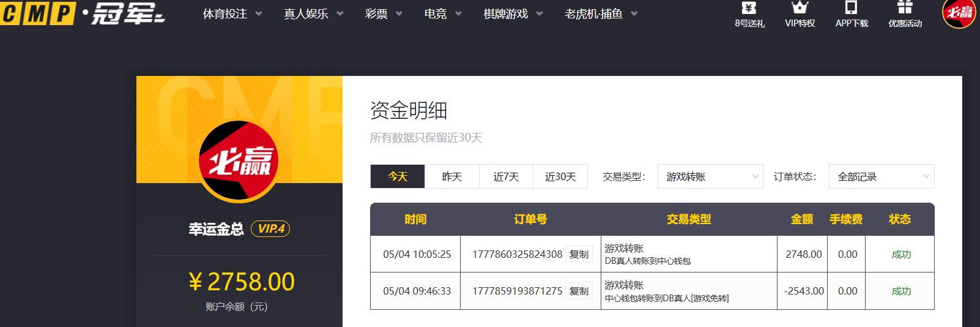This screenshot has height=327, width=980.
Task: Click fee 0.00 in 10:05:25 row
Action: 847,254
